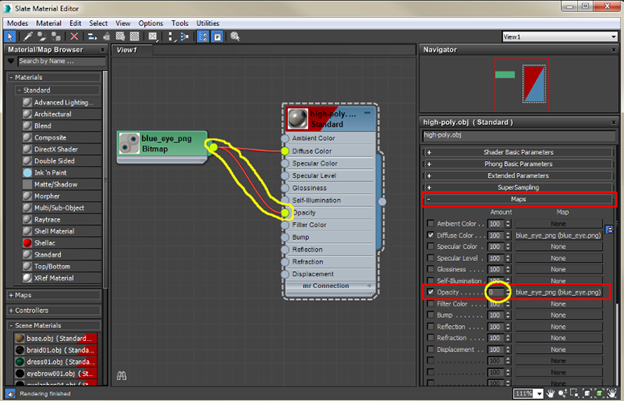Collapse the high-poly material node with minus button
This screenshot has width=624, height=401.
(x=366, y=114)
